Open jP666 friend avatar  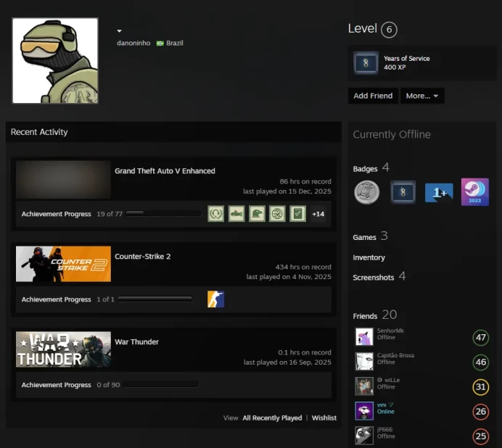click(x=364, y=435)
